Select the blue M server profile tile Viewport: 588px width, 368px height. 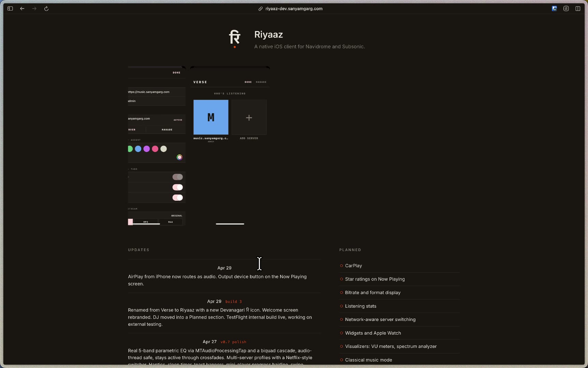pyautogui.click(x=211, y=117)
